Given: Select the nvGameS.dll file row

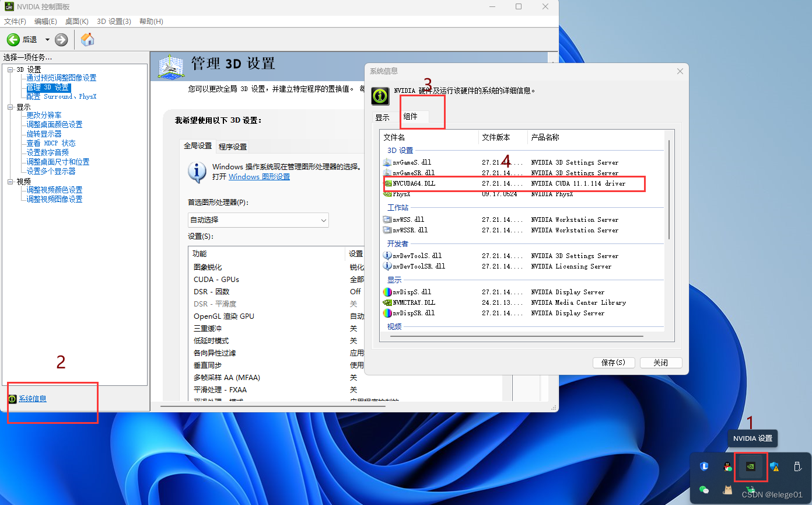Looking at the screenshot, I should click(523, 162).
